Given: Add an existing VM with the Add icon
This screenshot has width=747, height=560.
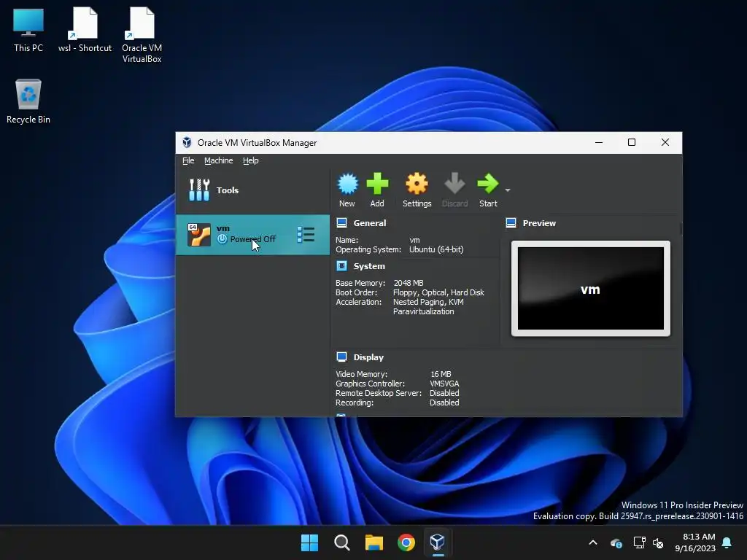Looking at the screenshot, I should pyautogui.click(x=377, y=184).
